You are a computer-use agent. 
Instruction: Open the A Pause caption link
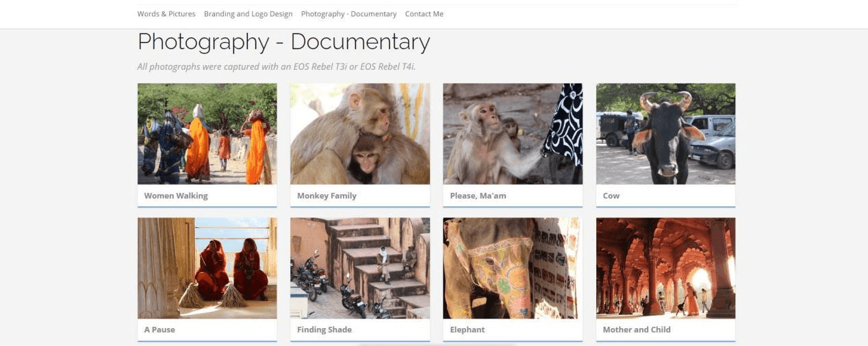[x=159, y=330]
